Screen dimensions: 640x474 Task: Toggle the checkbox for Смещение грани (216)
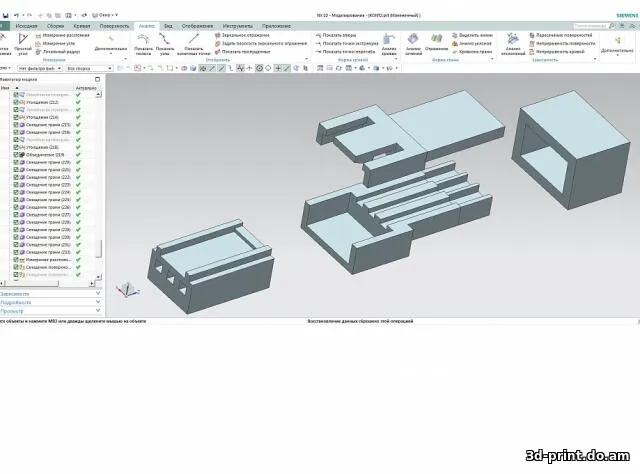[16, 132]
